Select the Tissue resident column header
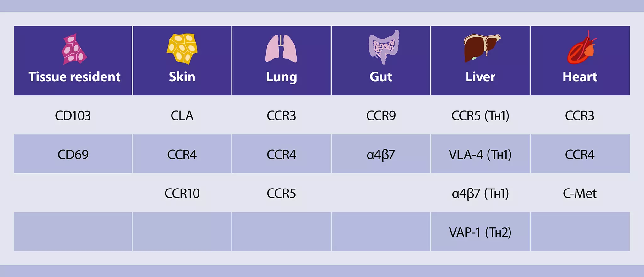Screen dimensions: 644x277 tap(74, 77)
